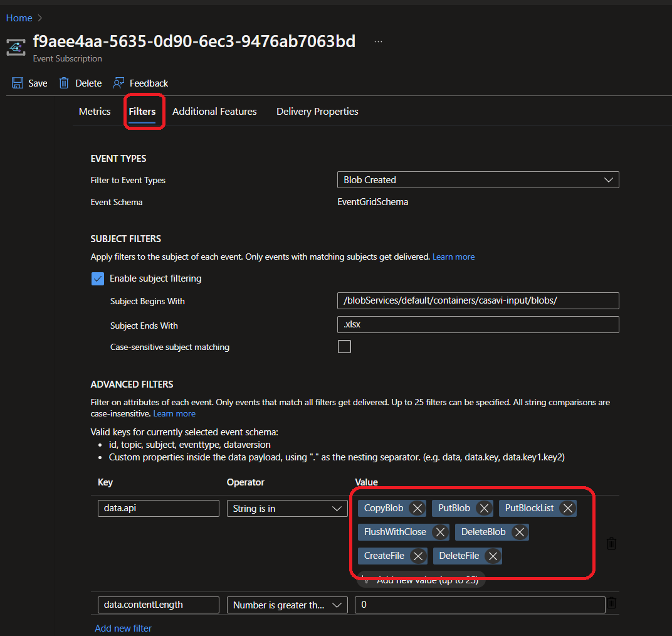Click the Subject Ends With input field
Viewport: 672px width, 636px height.
[478, 324]
